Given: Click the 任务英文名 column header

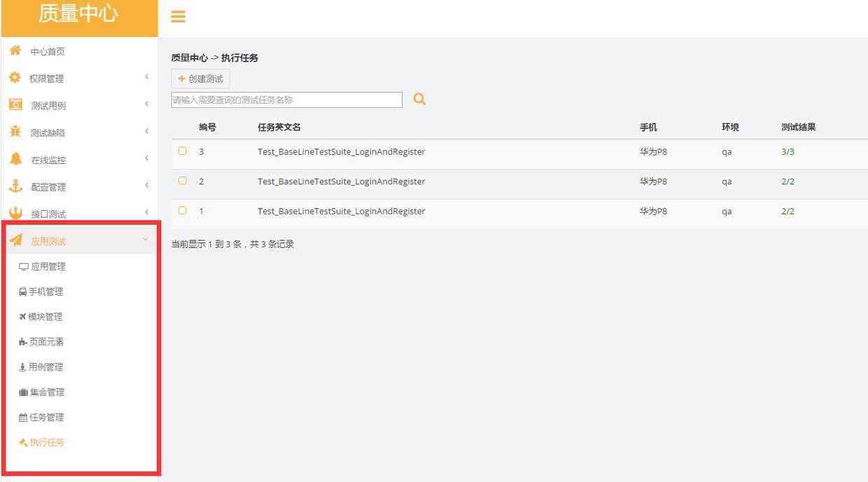Looking at the screenshot, I should pos(279,128).
